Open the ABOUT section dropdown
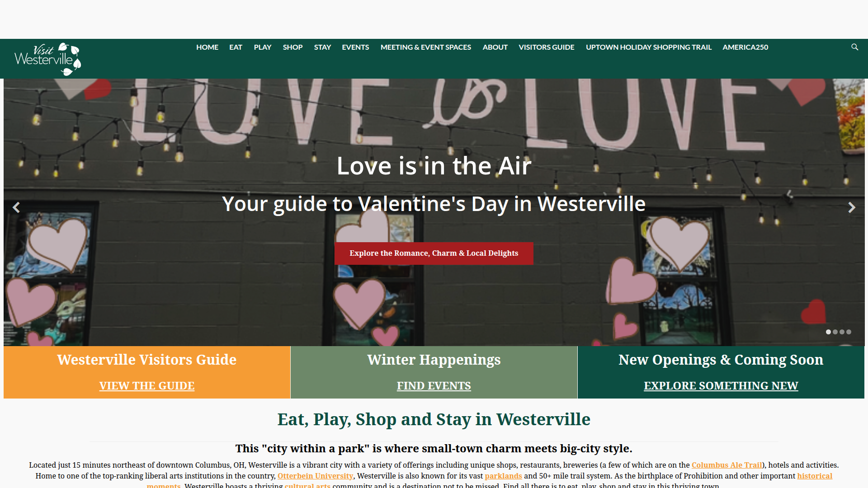This screenshot has width=868, height=488. coord(495,47)
